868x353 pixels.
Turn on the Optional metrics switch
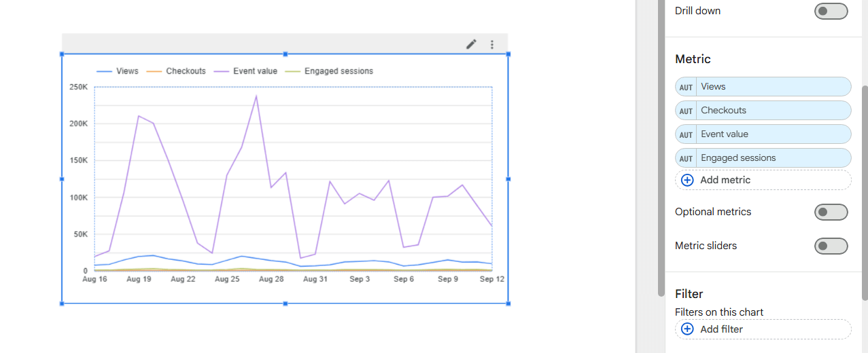pyautogui.click(x=831, y=212)
